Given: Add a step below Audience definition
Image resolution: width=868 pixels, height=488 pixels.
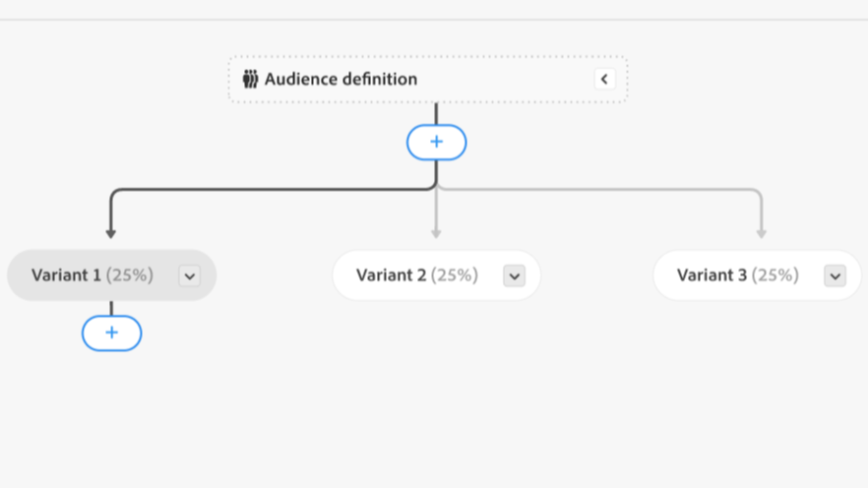Looking at the screenshot, I should tap(436, 143).
